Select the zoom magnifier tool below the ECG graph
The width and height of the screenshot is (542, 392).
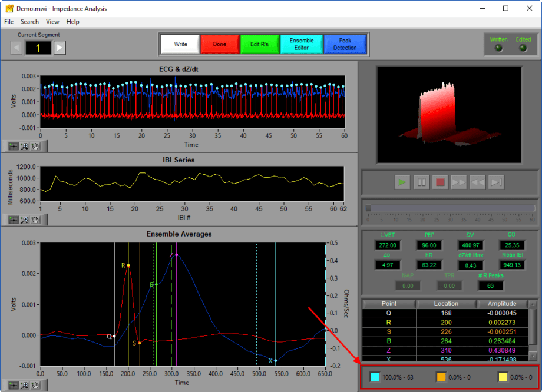click(x=24, y=147)
